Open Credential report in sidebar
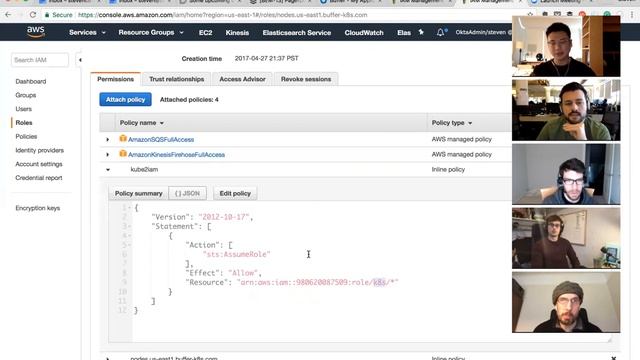Image resolution: width=640 pixels, height=360 pixels. tap(39, 178)
